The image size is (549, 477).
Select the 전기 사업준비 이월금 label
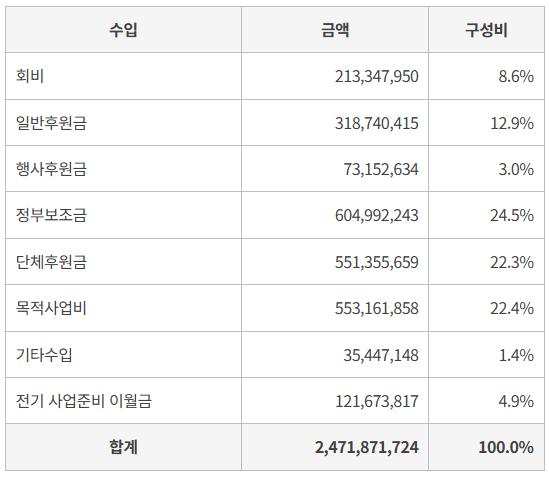coord(84,401)
